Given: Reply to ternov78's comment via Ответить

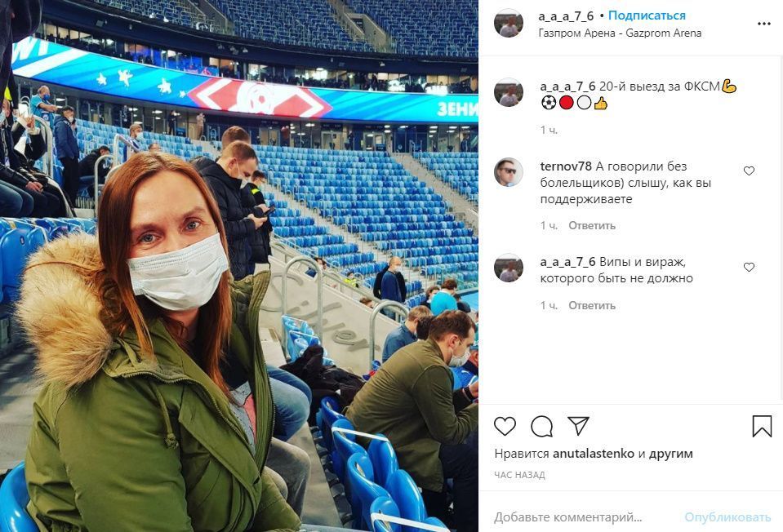Looking at the screenshot, I should [592, 225].
